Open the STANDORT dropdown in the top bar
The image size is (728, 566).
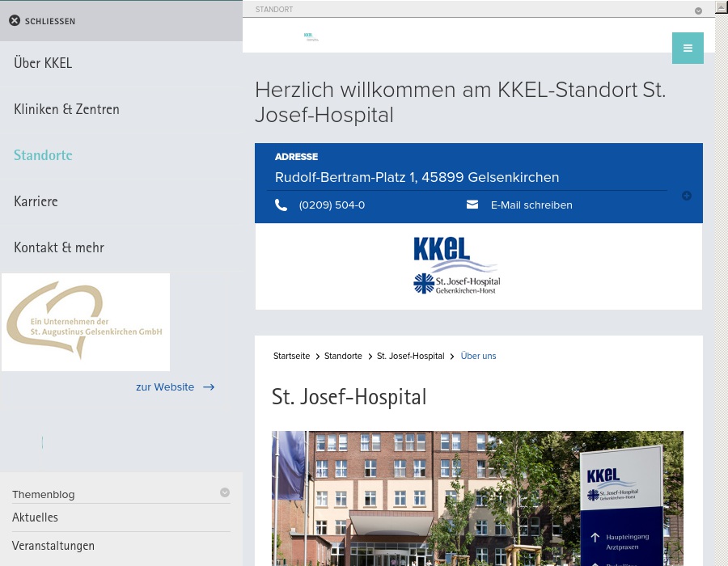[x=697, y=10]
